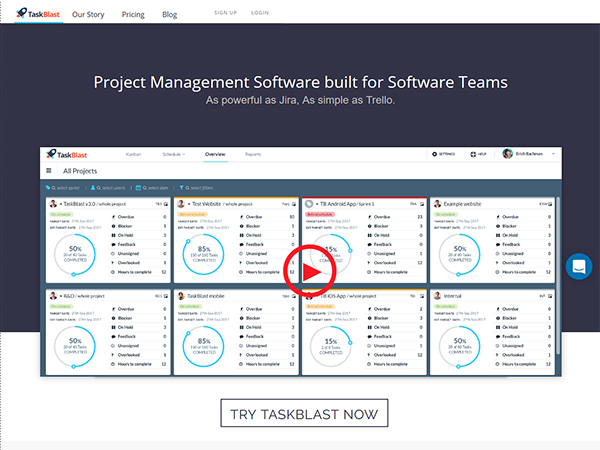The width and height of the screenshot is (600, 450).
Task: Open the Our Story page
Action: [x=88, y=15]
